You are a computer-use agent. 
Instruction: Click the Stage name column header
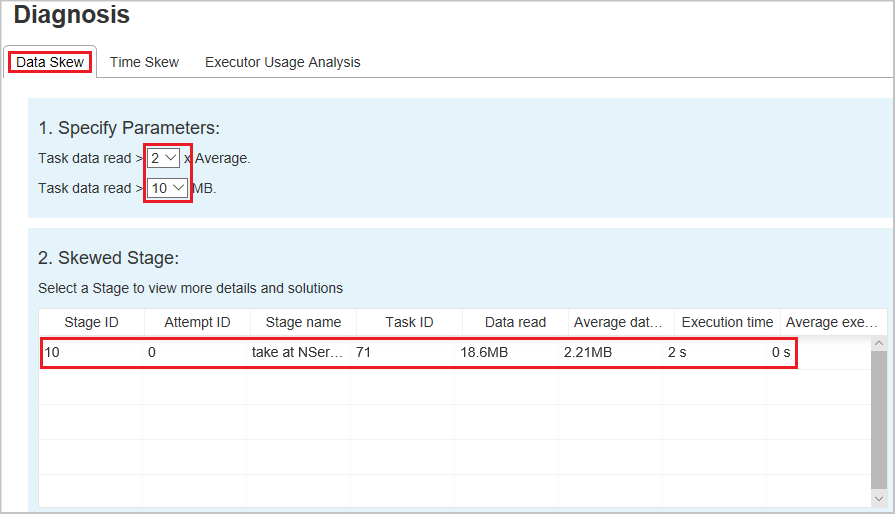point(304,322)
